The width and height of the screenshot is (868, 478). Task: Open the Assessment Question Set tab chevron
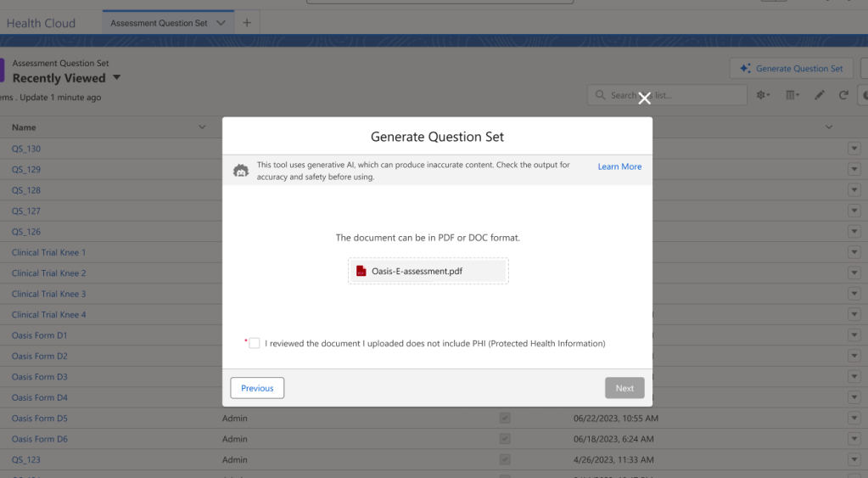[x=221, y=23]
